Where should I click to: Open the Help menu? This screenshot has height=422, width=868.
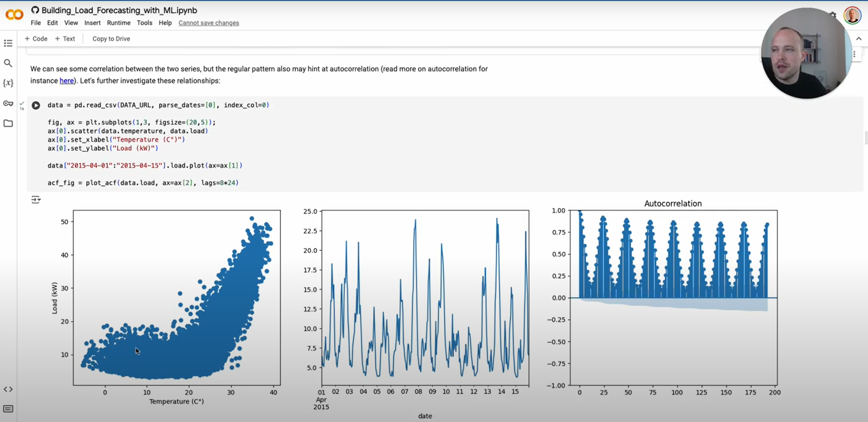click(165, 23)
